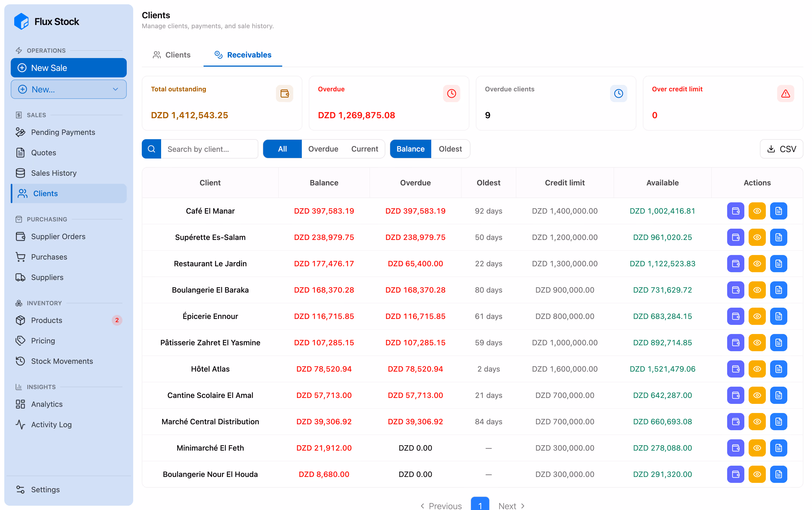View details of Cantine Scolaire El Amal

pyautogui.click(x=757, y=395)
